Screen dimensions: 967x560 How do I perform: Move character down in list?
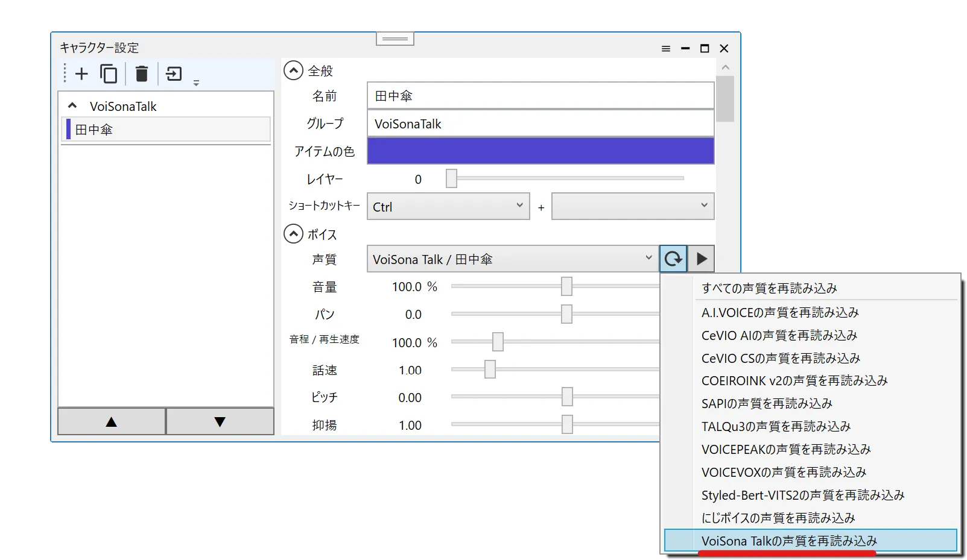(x=220, y=421)
